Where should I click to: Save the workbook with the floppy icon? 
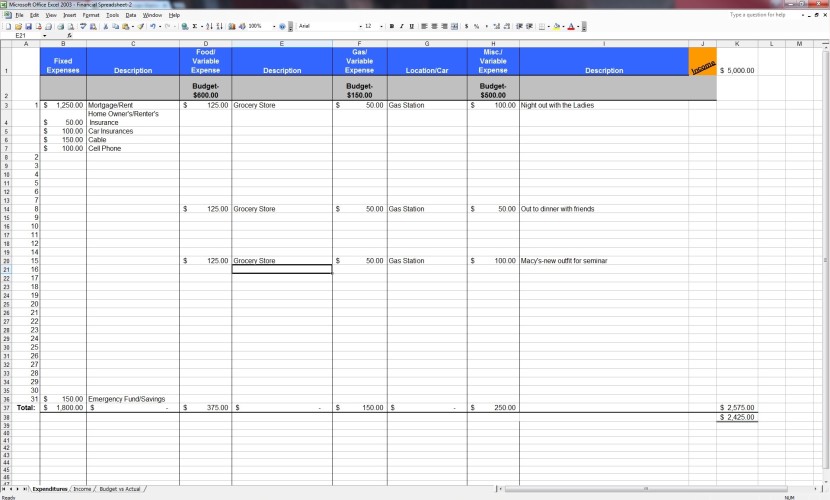tap(29, 26)
